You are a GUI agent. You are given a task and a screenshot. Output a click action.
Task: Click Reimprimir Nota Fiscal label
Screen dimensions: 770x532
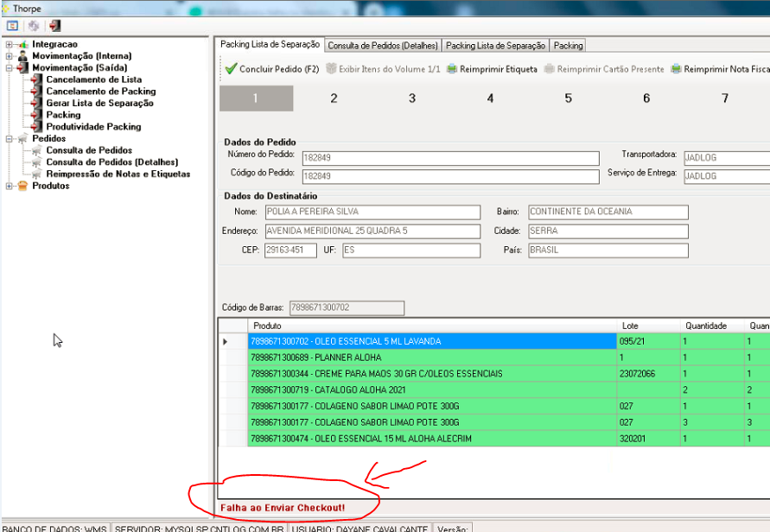pos(727,69)
